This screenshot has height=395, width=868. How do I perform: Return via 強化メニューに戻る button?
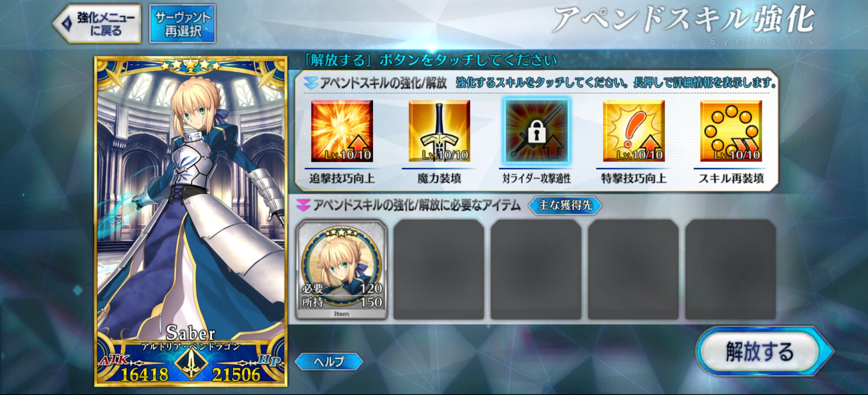coord(97,24)
